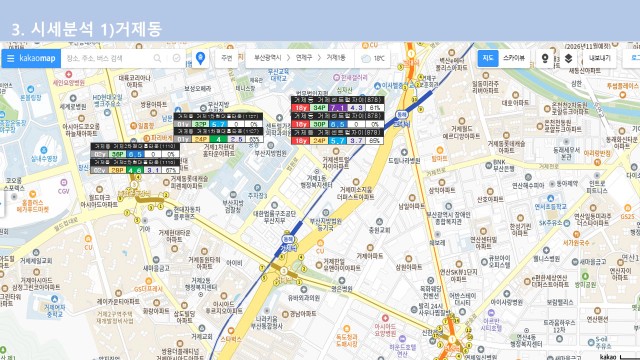This screenshot has width=640, height=360.
Task: Click the 18℃ weather widget
Action: pos(373,58)
